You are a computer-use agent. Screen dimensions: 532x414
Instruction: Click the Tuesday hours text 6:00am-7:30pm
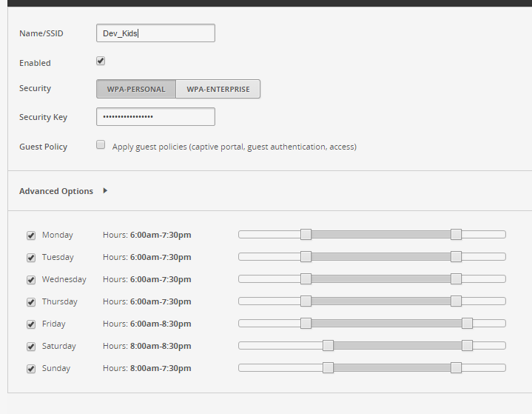(x=161, y=257)
